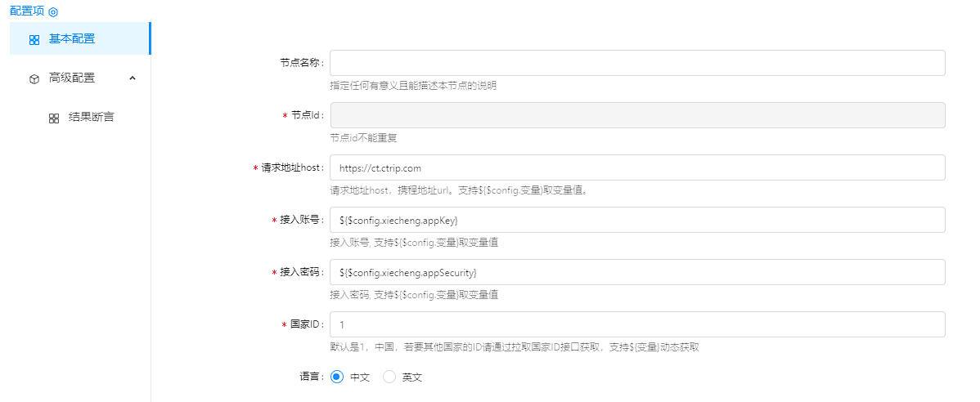The image size is (980, 402).
Task: Open the 结果断言 submenu item
Action: click(x=91, y=117)
